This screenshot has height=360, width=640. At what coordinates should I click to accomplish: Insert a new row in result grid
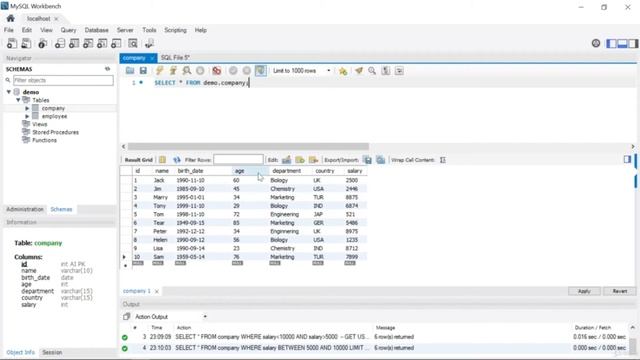click(x=300, y=160)
